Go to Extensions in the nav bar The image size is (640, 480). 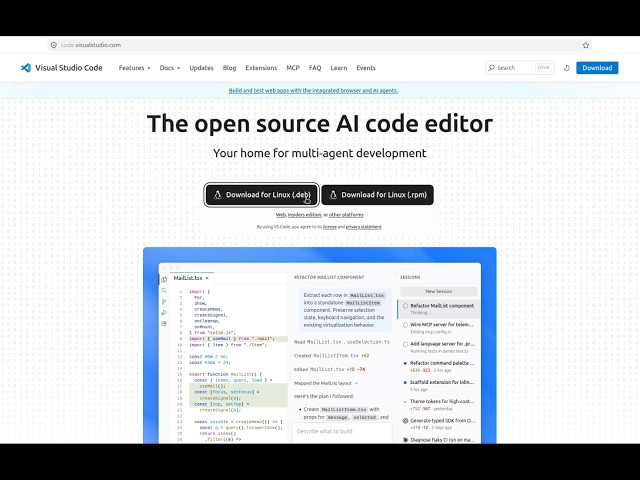coord(261,68)
